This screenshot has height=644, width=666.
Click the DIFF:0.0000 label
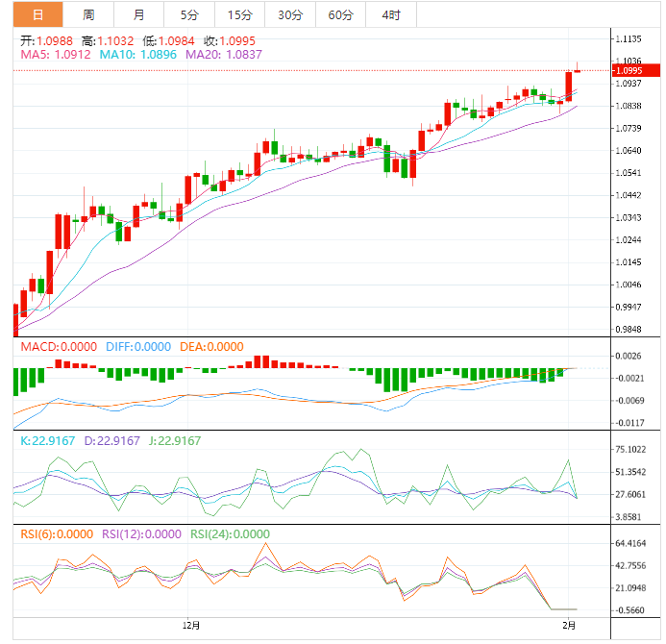(136, 347)
